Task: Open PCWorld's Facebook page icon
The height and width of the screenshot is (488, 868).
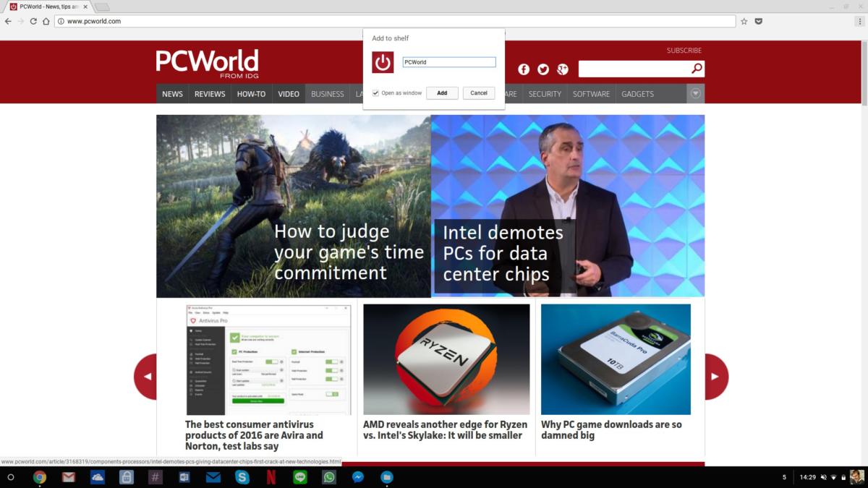Action: (524, 69)
